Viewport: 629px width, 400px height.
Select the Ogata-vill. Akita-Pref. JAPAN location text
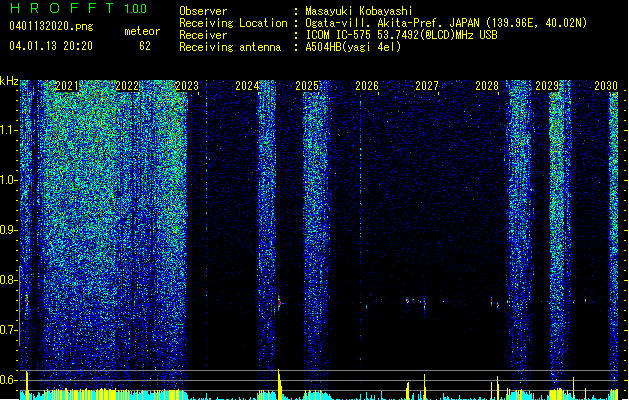tap(446, 23)
